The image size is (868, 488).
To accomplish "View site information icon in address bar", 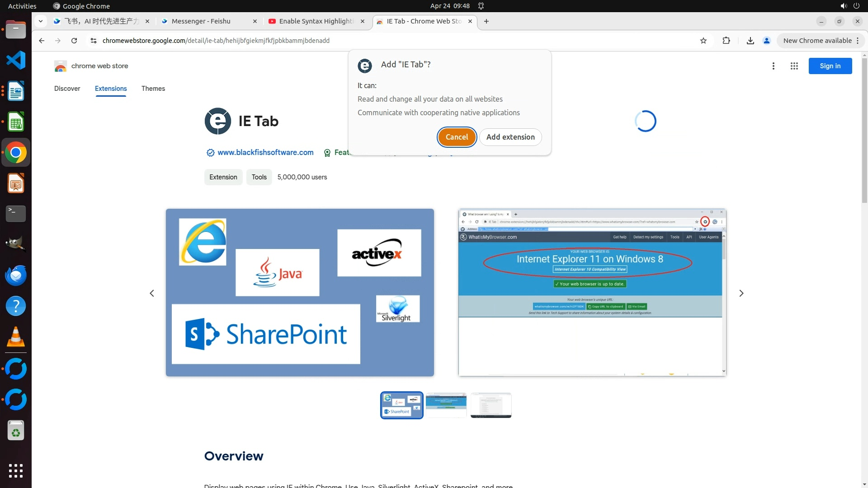I will [x=94, y=41].
